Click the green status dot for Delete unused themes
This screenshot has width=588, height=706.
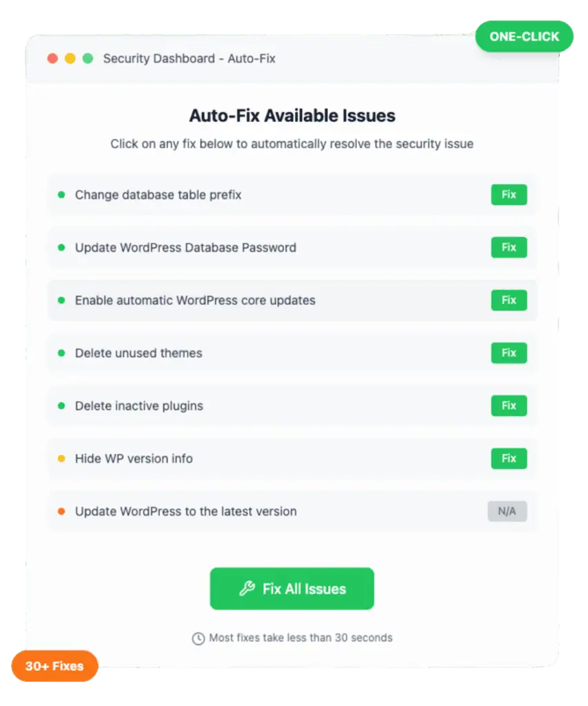pos(61,353)
